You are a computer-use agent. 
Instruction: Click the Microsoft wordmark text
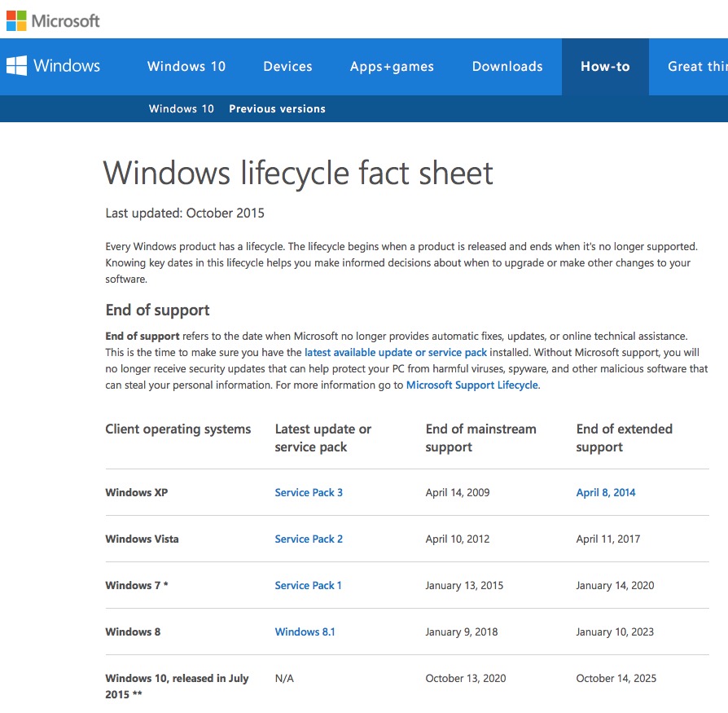(x=65, y=21)
